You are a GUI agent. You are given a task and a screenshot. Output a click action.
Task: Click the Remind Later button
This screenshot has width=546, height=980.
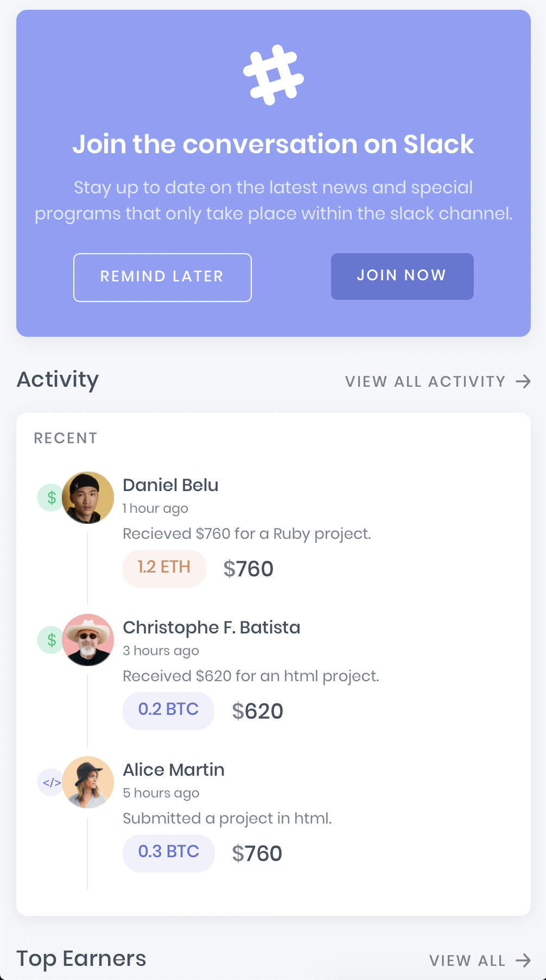point(162,277)
